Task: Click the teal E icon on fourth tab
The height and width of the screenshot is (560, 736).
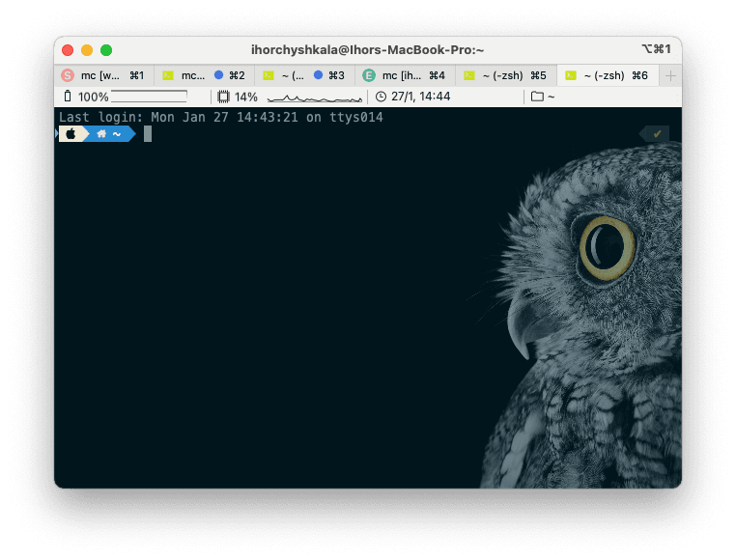Action: point(369,75)
